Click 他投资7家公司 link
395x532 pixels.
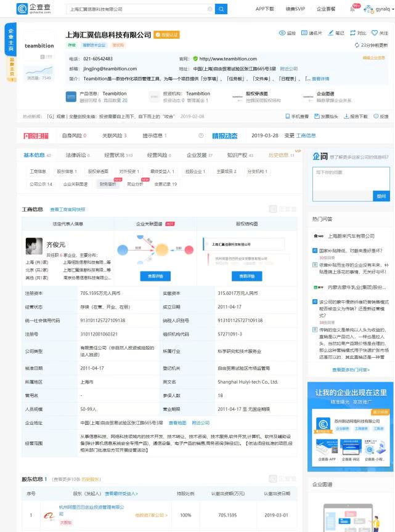[151, 515]
